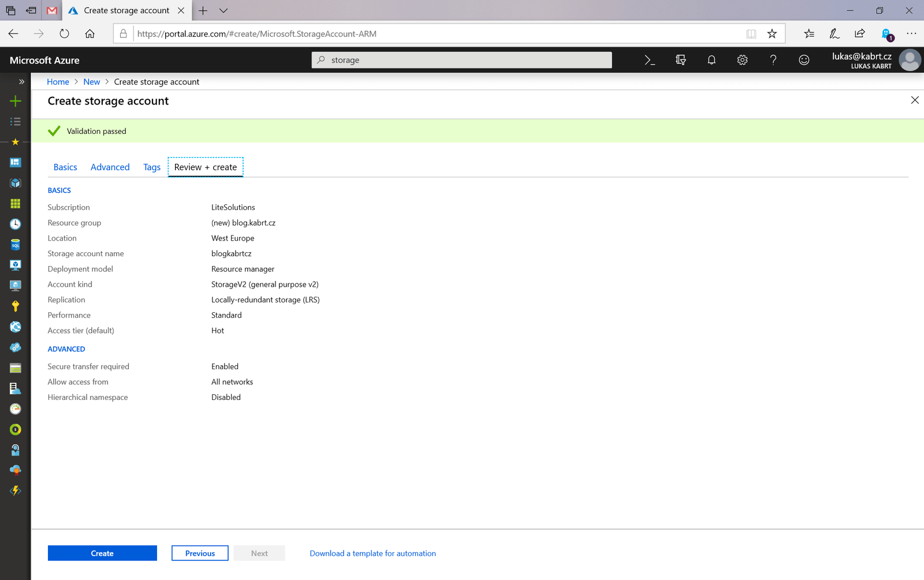Open the App Services globe icon

click(x=16, y=327)
